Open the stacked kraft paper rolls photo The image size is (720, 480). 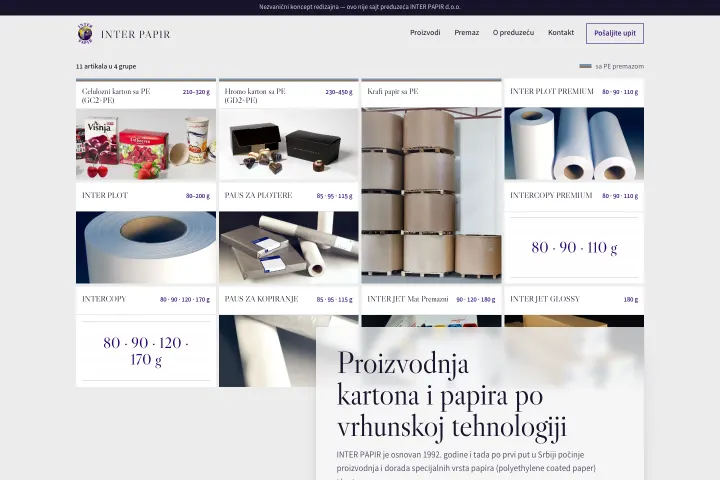(432, 195)
